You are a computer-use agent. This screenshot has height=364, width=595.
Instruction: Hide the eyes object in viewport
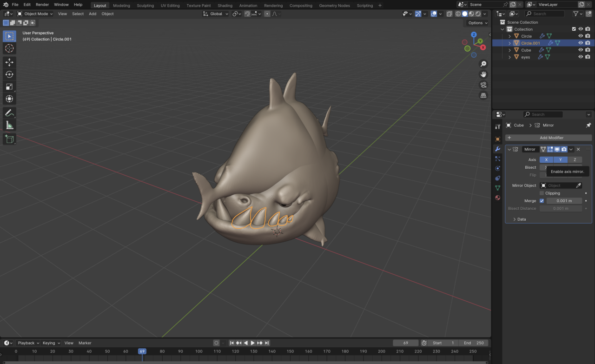[x=581, y=57]
